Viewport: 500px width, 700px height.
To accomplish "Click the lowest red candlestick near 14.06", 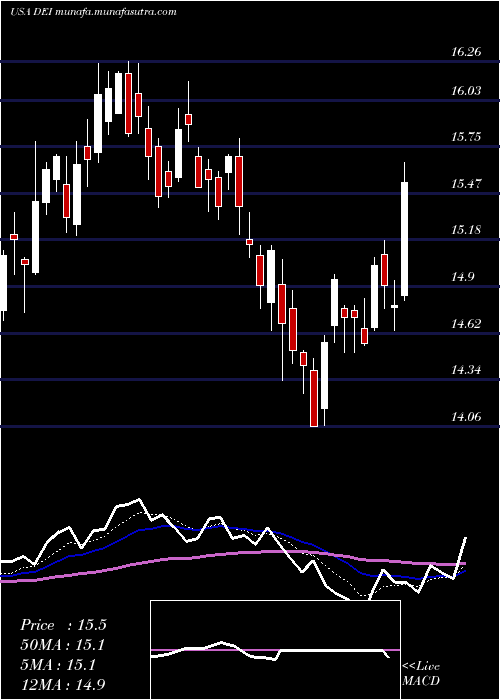I will tap(314, 398).
